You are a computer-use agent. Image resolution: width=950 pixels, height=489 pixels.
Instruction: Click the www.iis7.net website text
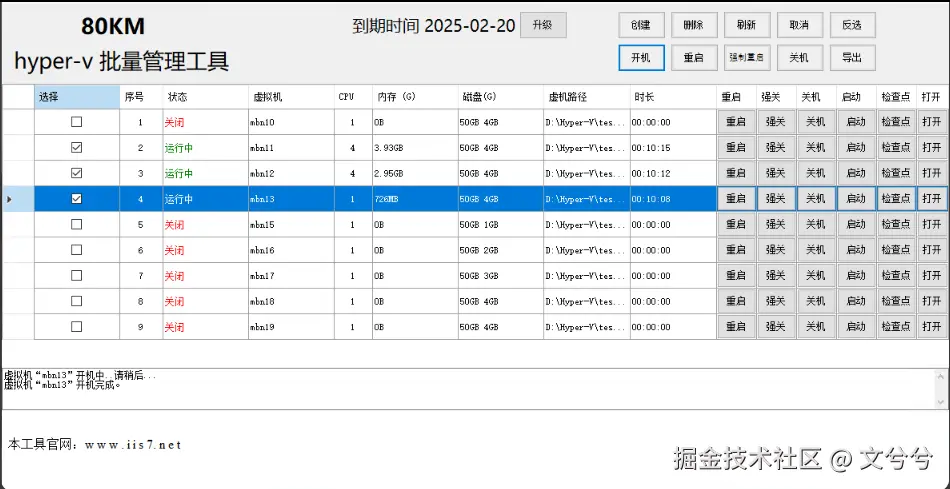tap(133, 445)
